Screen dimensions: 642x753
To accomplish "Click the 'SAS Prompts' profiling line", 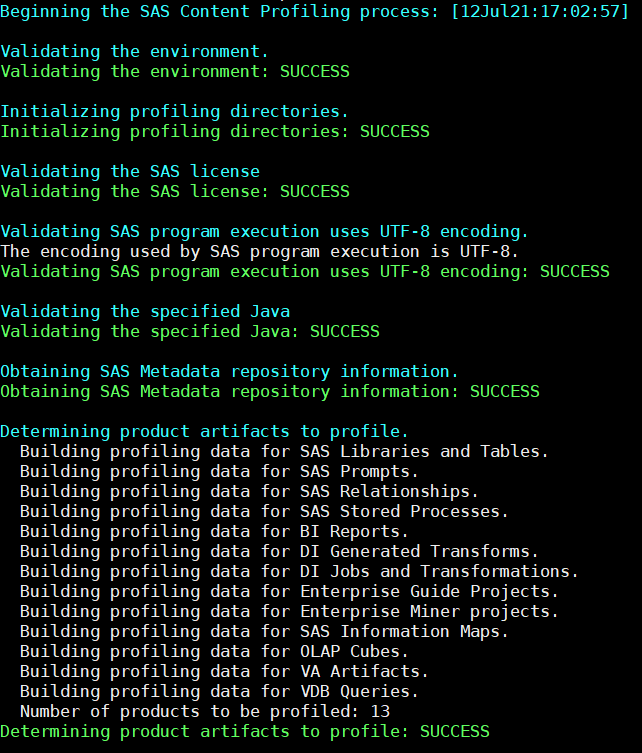I will click(219, 472).
